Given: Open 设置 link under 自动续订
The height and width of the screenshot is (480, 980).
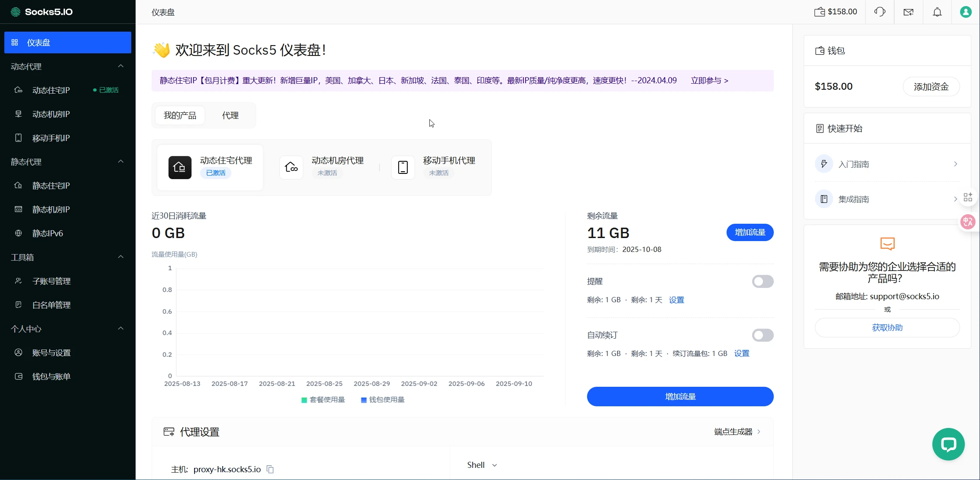Looking at the screenshot, I should tap(741, 354).
